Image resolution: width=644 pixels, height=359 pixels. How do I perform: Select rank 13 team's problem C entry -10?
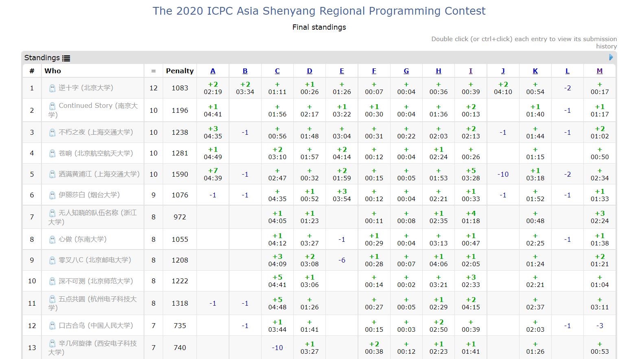277,348
